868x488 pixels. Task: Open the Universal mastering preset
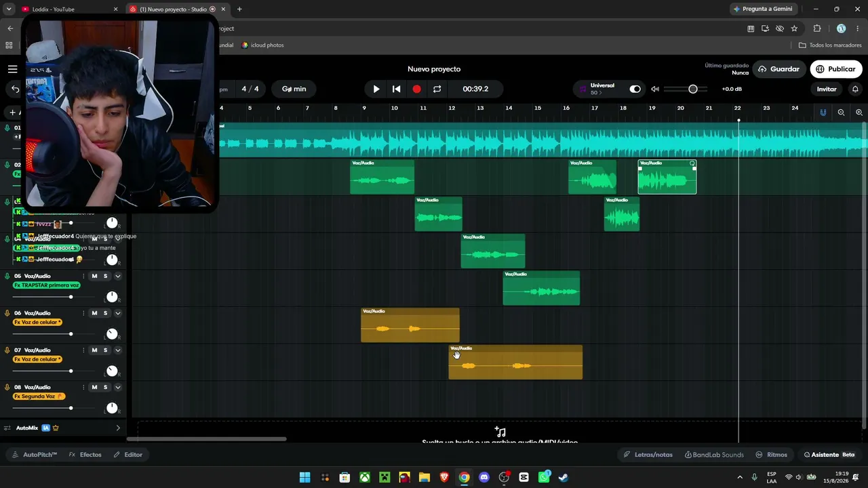click(602, 89)
